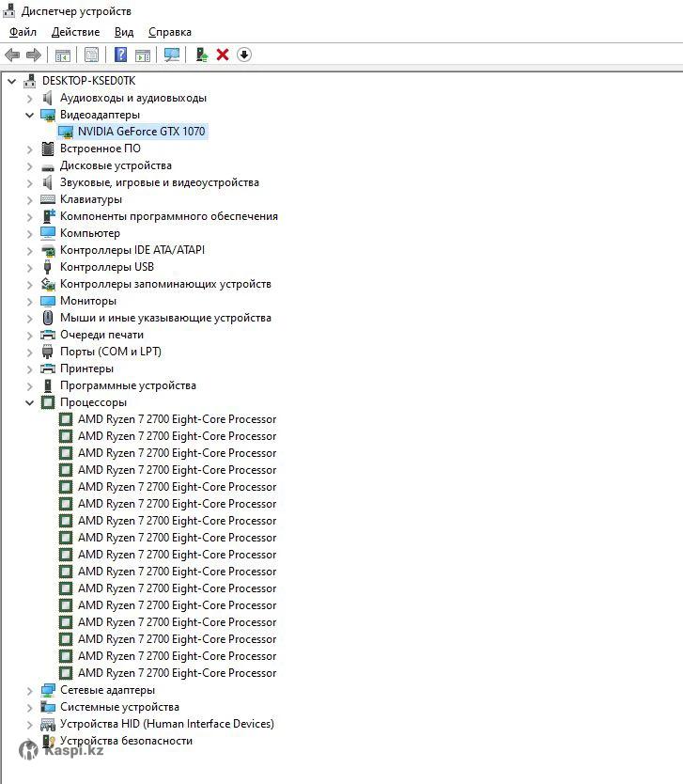Open the Действие menu
Screen dimensions: 683x784
(75, 32)
